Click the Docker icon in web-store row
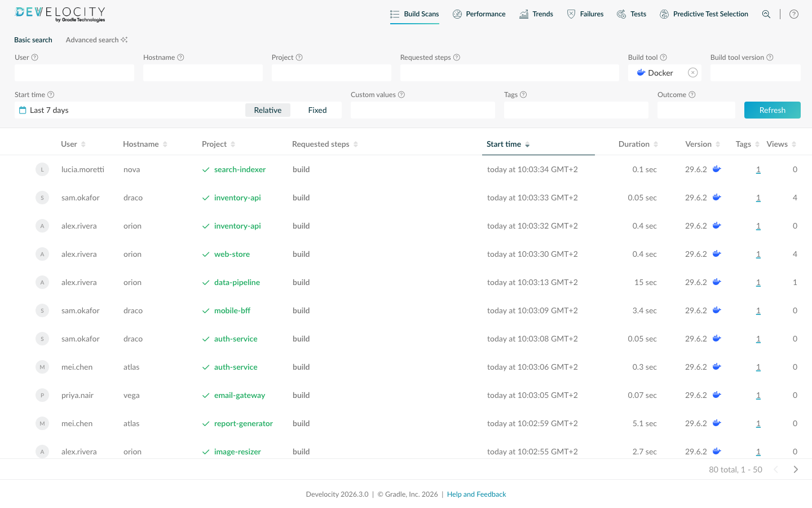This screenshot has width=812, height=508. point(717,253)
